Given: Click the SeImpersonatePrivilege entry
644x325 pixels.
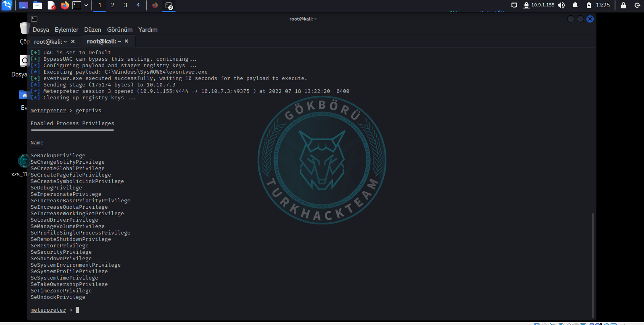Looking at the screenshot, I should (x=66, y=194).
